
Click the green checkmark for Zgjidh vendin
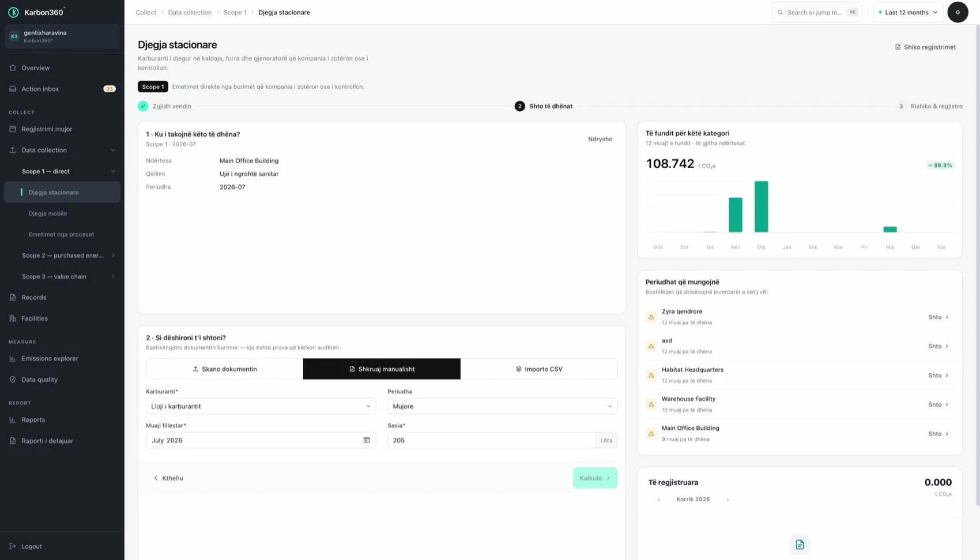(x=143, y=106)
